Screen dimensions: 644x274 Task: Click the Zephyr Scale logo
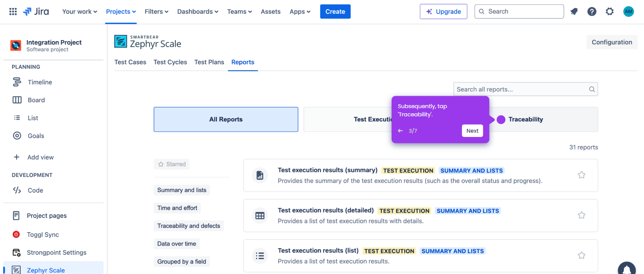[x=148, y=41]
